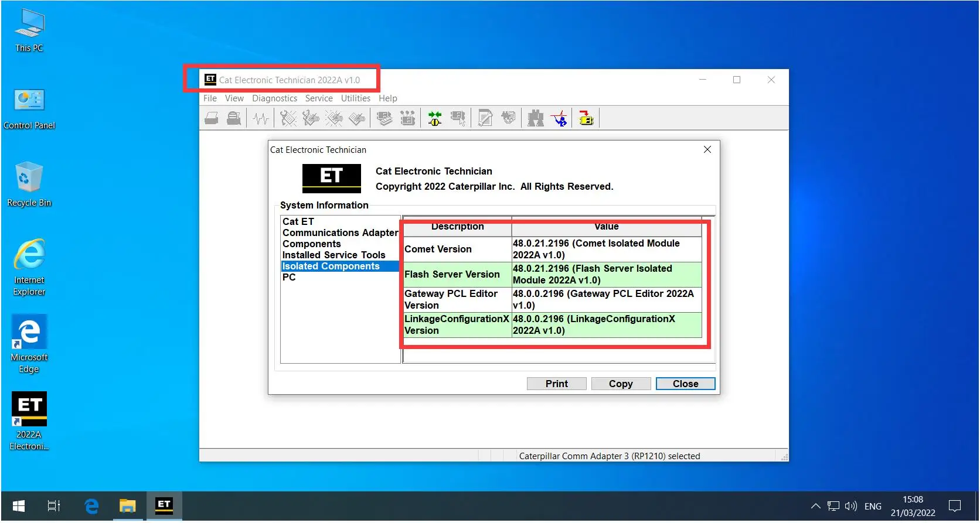Open File Explorer from the taskbar
The height and width of the screenshot is (523, 980).
127,505
